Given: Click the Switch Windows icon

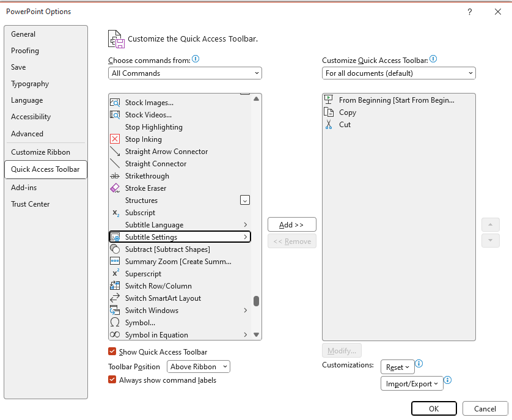Looking at the screenshot, I should click(115, 310).
